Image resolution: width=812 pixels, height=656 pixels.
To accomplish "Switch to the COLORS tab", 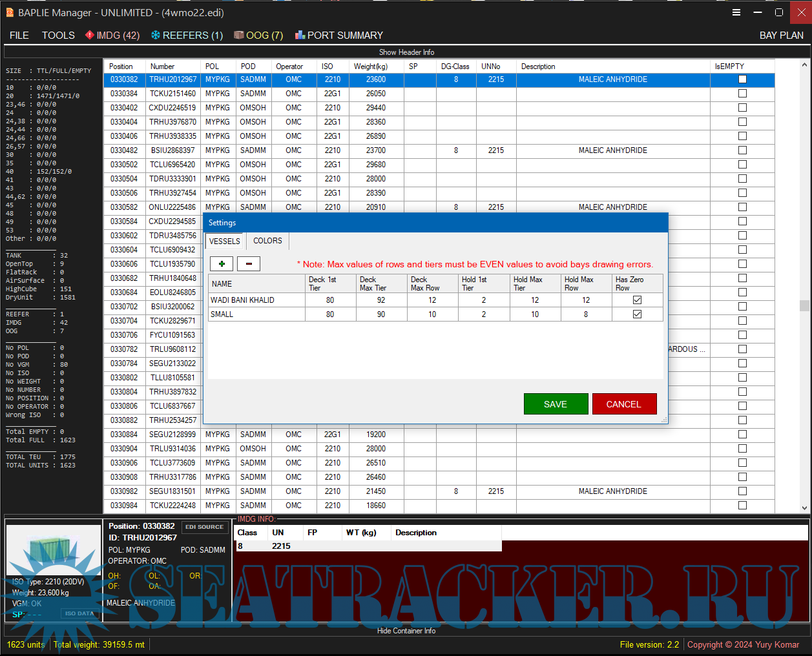I will coord(267,241).
